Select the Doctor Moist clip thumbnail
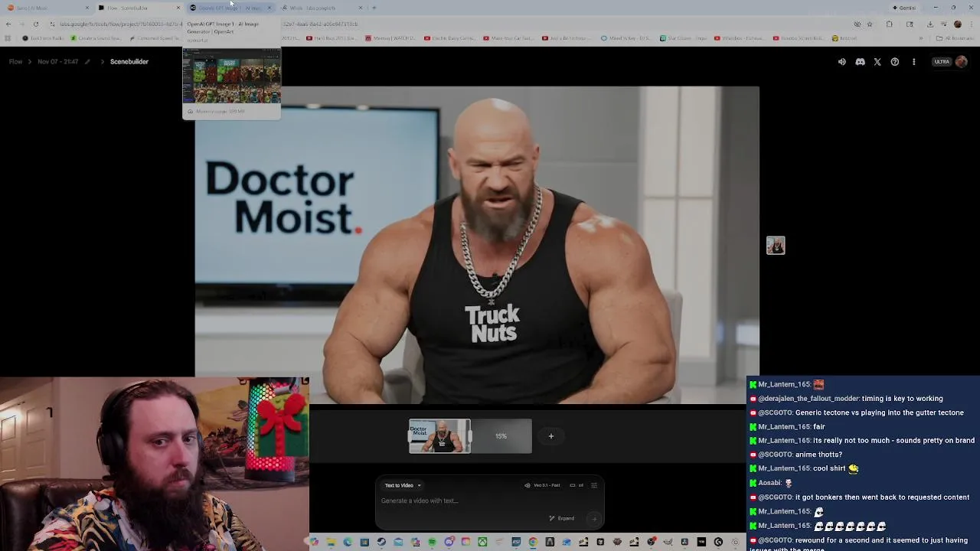This screenshot has height=551, width=980. coord(439,436)
